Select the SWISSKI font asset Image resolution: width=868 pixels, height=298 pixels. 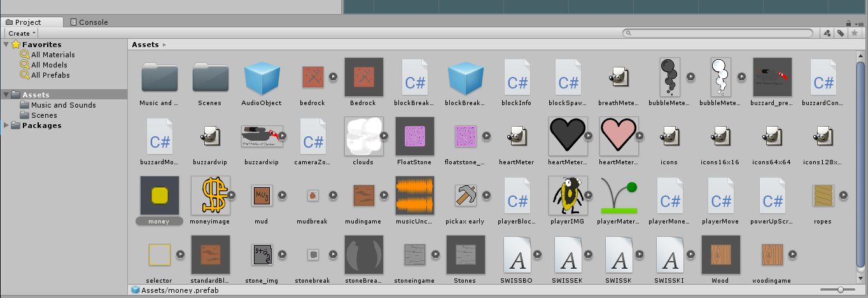670,255
